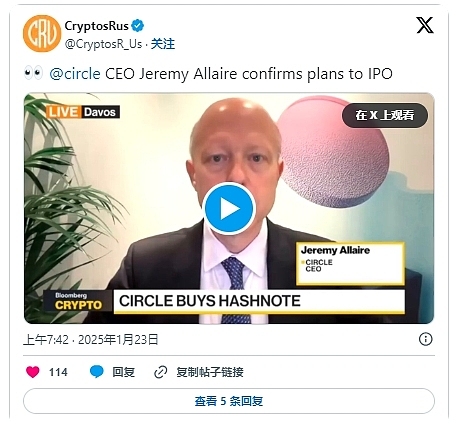Like the post with heart icon
This screenshot has width=462, height=429.
pos(33,372)
